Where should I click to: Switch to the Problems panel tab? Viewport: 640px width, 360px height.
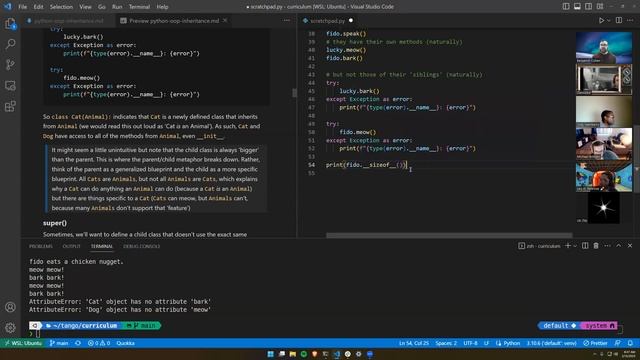(41, 246)
